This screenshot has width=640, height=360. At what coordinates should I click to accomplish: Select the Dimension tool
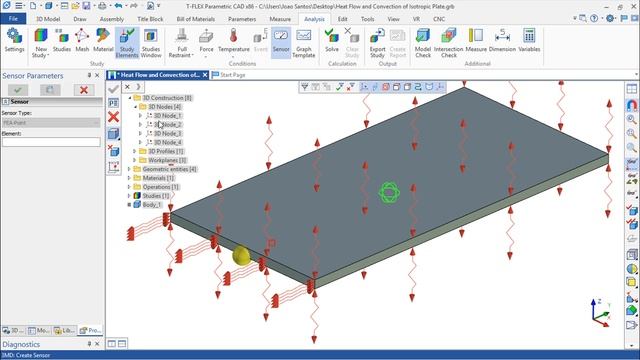[x=502, y=41]
